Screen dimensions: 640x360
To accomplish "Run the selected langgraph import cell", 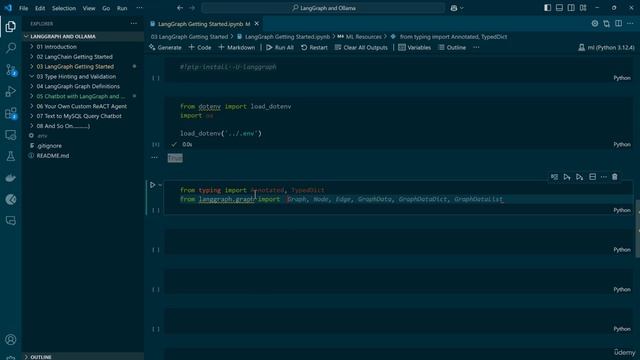I will pyautogui.click(x=153, y=185).
